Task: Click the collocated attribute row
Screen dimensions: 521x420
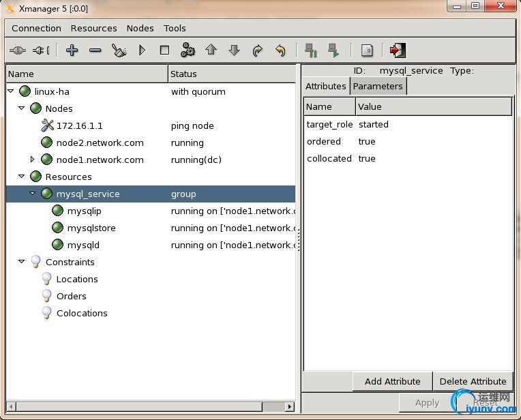Action: click(408, 158)
